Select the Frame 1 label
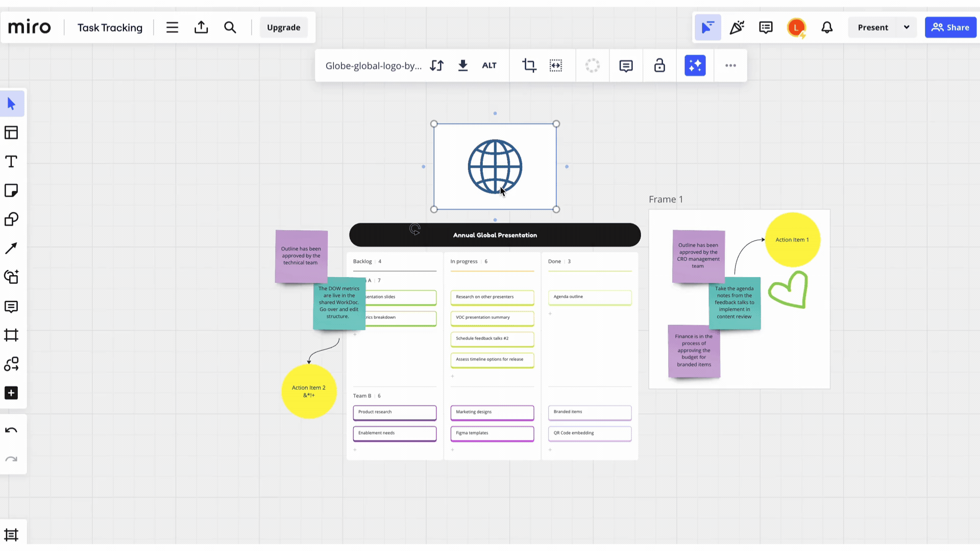 coord(666,199)
